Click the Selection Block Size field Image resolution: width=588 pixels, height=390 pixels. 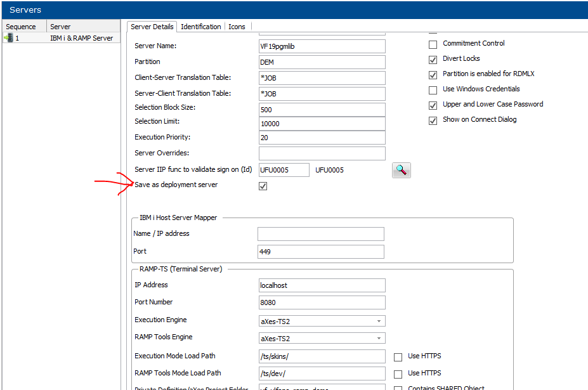pyautogui.click(x=322, y=110)
